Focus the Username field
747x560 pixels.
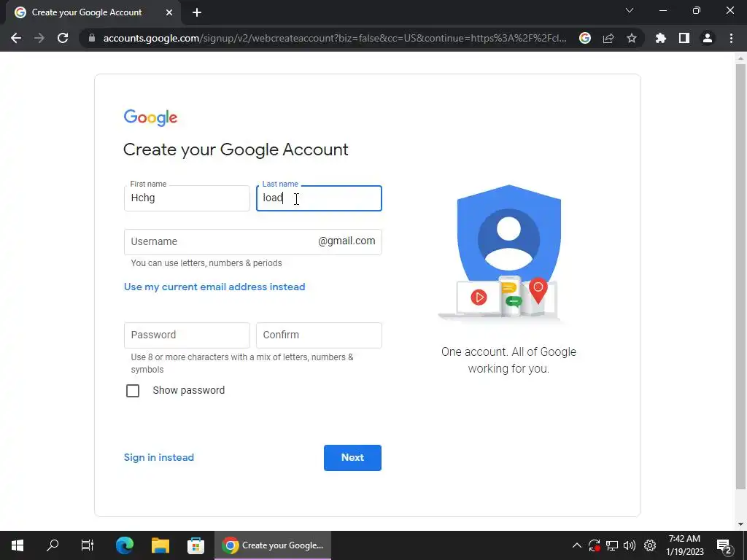pos(253,242)
